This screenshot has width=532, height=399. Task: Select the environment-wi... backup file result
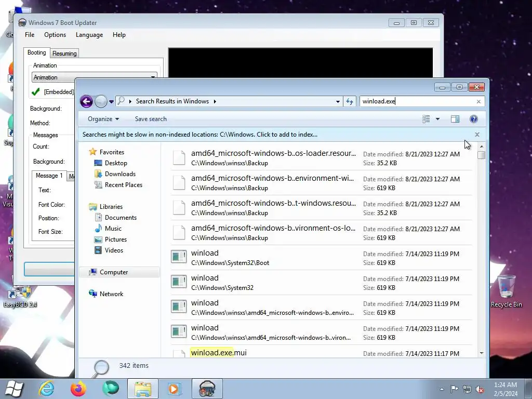[321, 183]
